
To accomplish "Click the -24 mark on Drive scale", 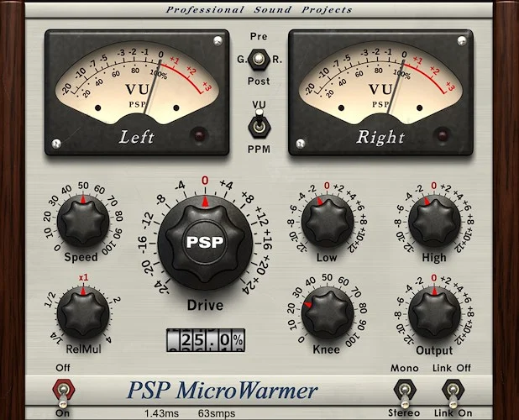I will (x=162, y=287).
